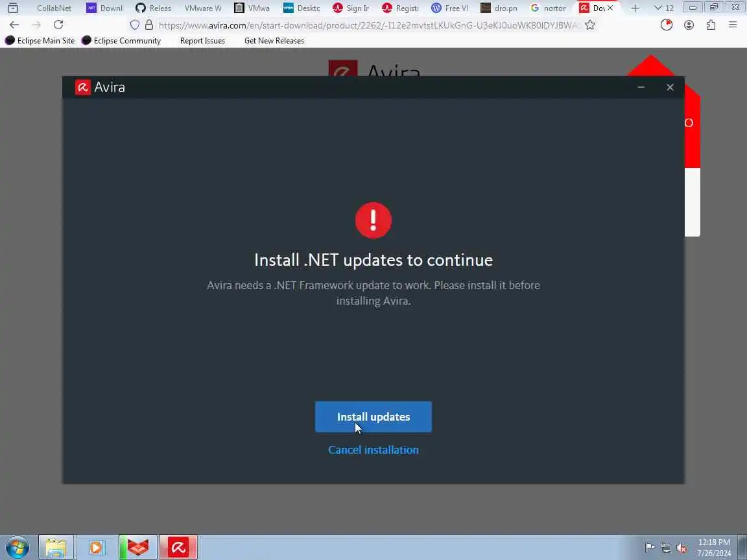
Task: Open the Extensions puzzle icon
Action: pos(711,25)
